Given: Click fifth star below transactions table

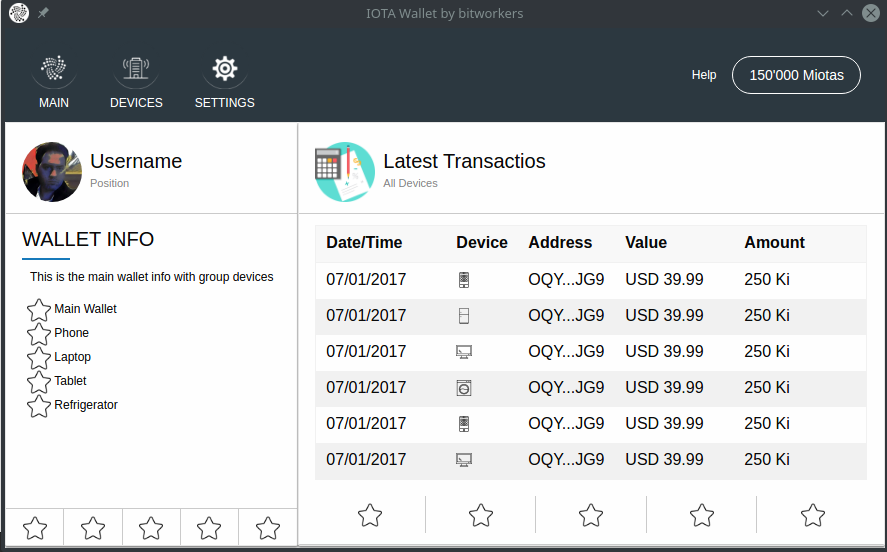Looking at the screenshot, I should pos(813,515).
